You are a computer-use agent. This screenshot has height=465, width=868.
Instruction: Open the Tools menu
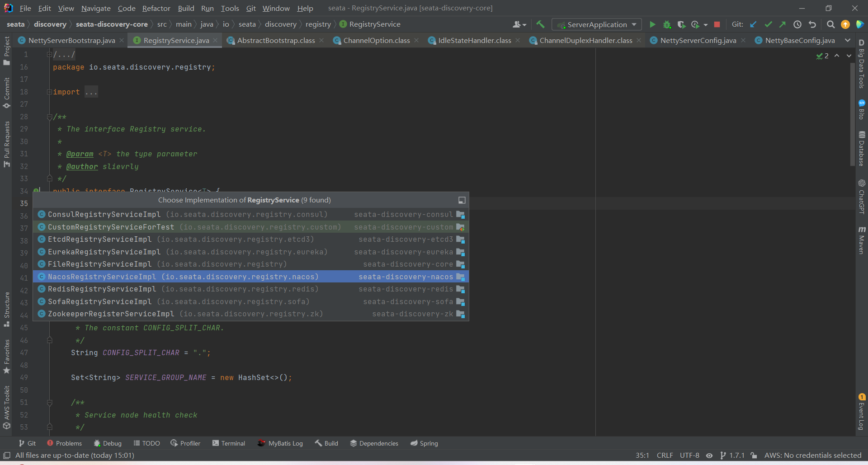[x=230, y=8]
